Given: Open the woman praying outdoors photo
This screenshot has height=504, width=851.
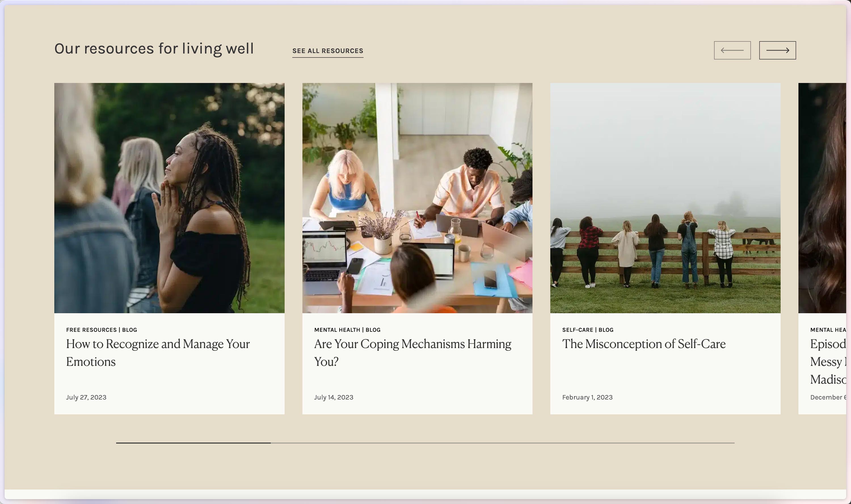Looking at the screenshot, I should click(169, 198).
